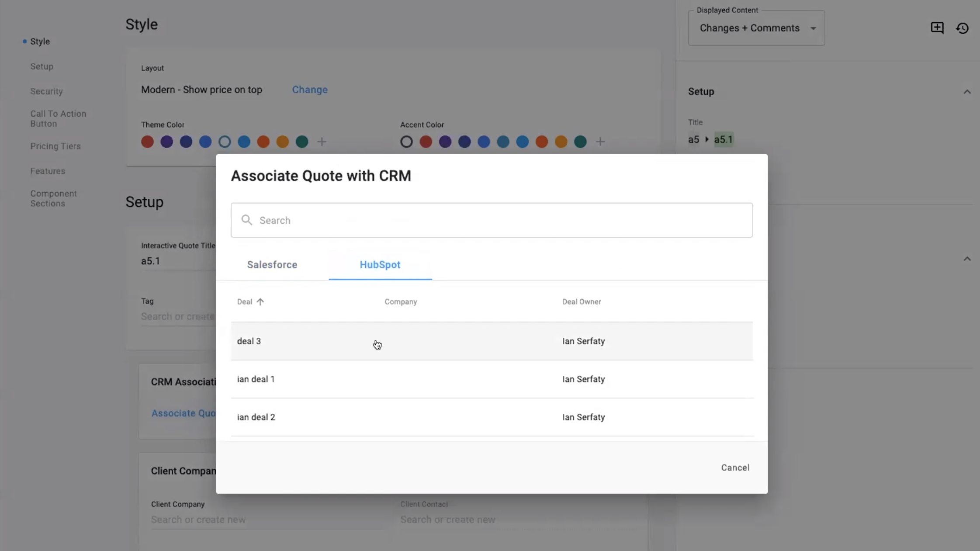Open Component Sections in the sidebar
The width and height of the screenshot is (980, 551).
tap(53, 198)
